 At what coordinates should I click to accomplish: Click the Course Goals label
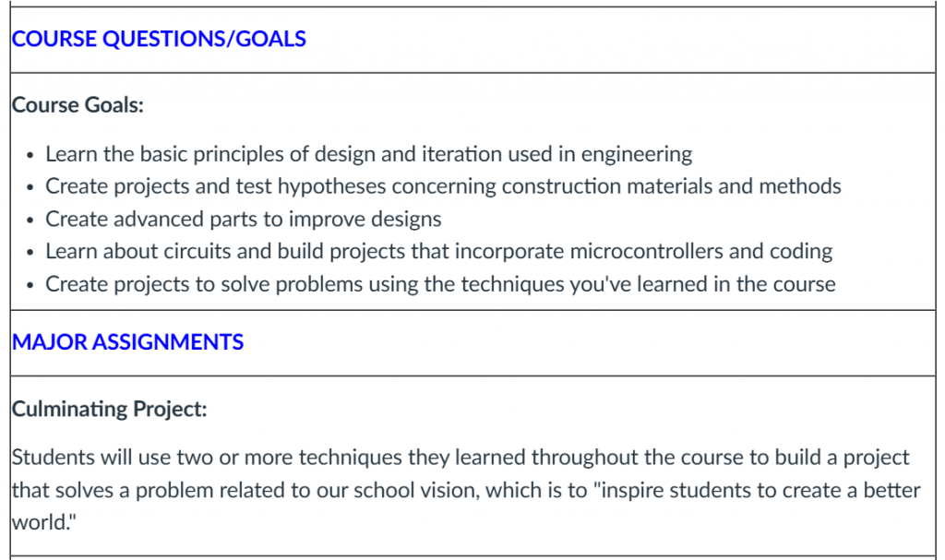[x=78, y=105]
